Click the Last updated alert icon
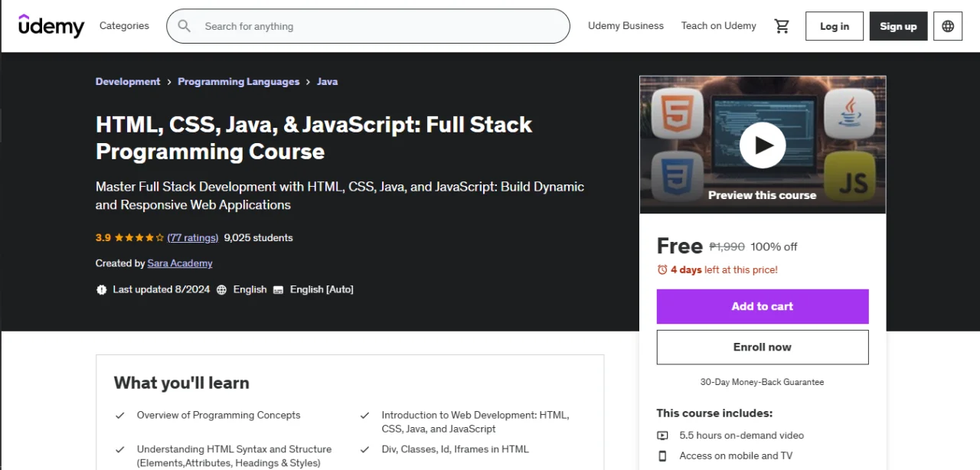Viewport: 980px width, 470px height. pos(101,289)
